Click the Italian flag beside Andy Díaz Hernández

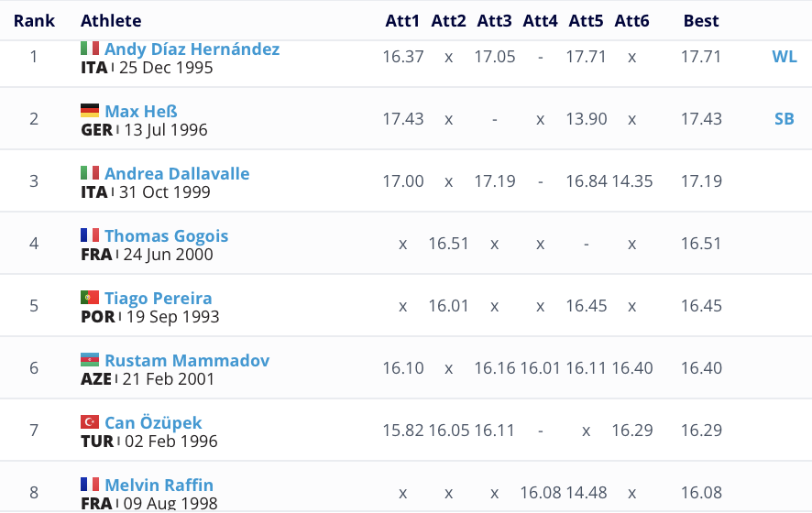point(90,49)
